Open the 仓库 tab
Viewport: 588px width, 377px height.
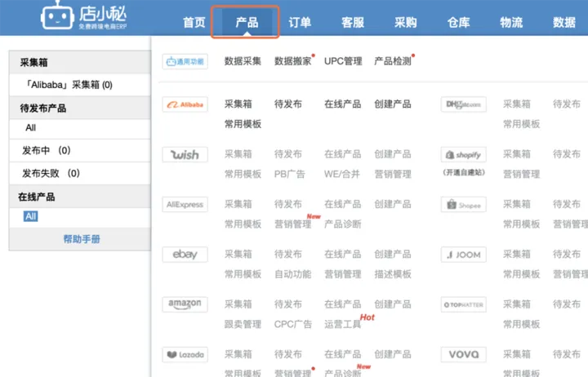[x=458, y=23]
